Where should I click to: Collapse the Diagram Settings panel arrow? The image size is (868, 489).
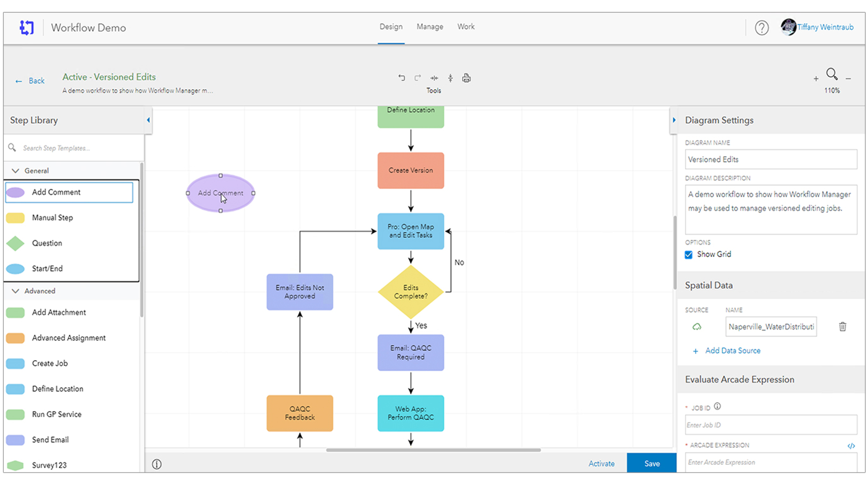pos(674,120)
